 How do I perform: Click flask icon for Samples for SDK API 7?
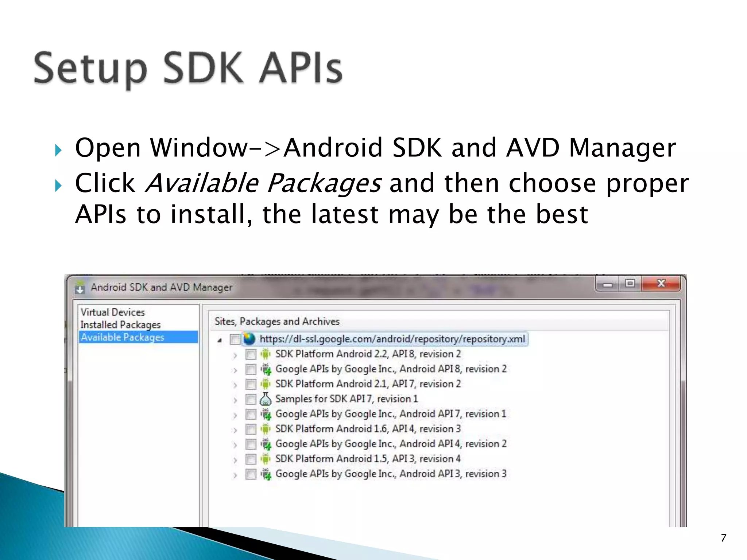266,399
